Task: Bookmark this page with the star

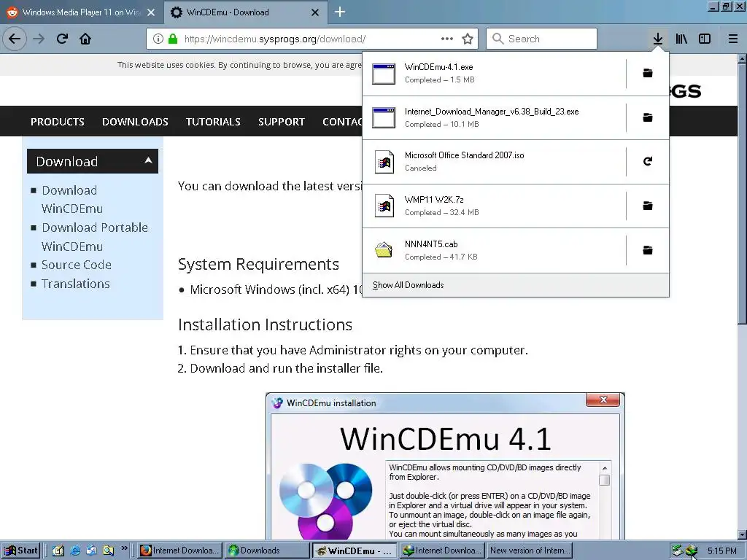Action: click(x=468, y=39)
